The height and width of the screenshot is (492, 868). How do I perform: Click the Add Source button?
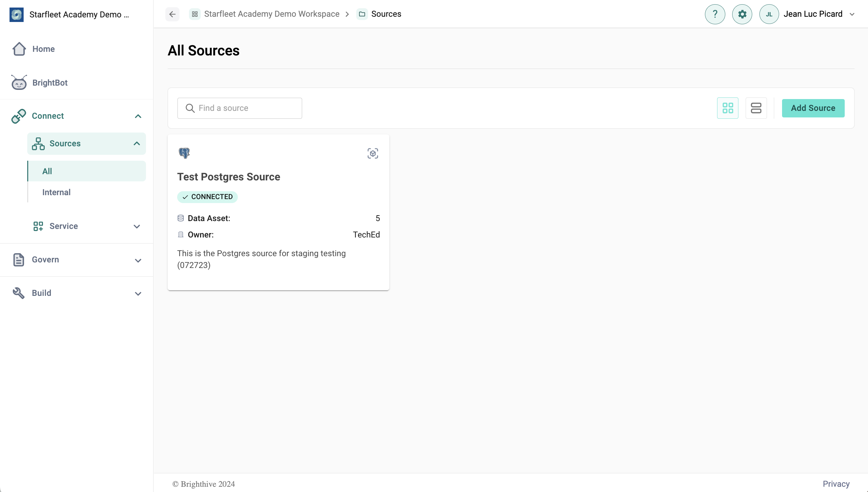pyautogui.click(x=813, y=108)
